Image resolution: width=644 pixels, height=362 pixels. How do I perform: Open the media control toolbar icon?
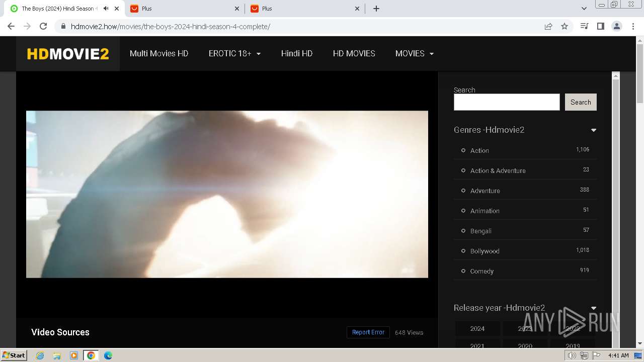click(x=584, y=26)
